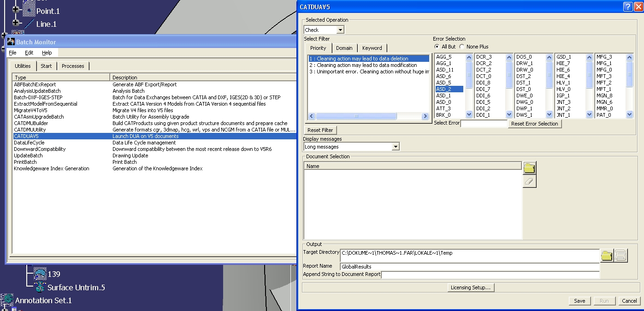
Task: Click the Reset Filter button
Action: click(x=320, y=130)
